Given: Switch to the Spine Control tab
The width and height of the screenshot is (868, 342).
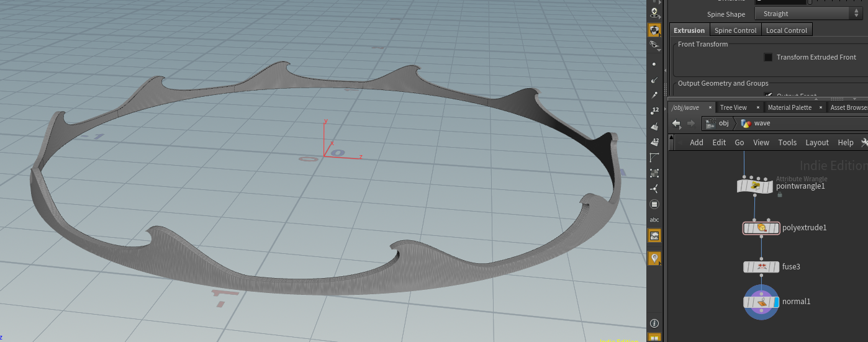Looking at the screenshot, I should [735, 30].
